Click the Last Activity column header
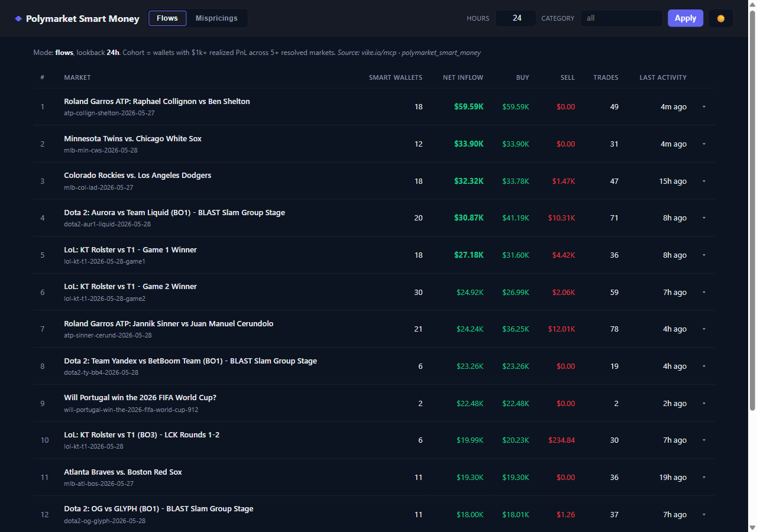757x532 pixels. coord(663,77)
